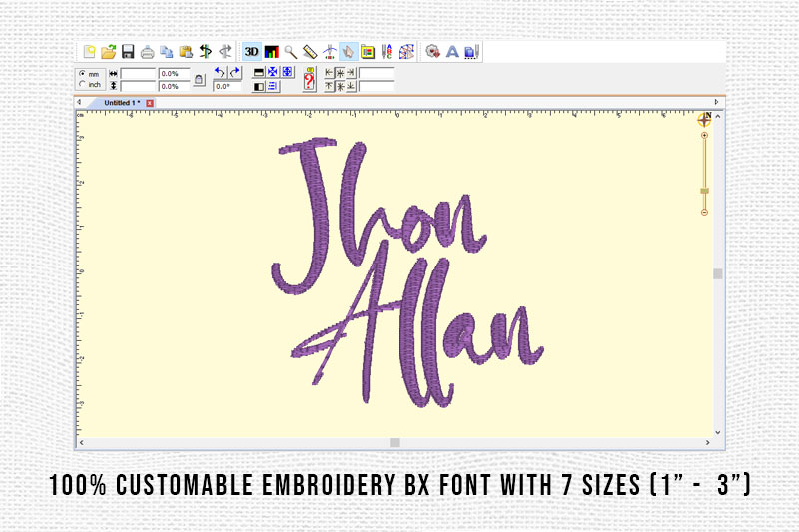Click the ABC needle lettering icon
The width and height of the screenshot is (799, 532).
click(387, 52)
